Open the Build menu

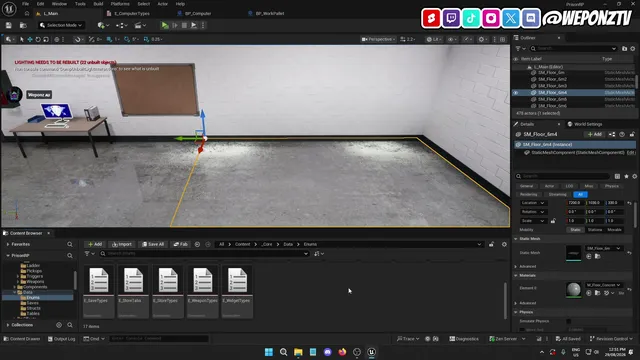tap(98, 4)
